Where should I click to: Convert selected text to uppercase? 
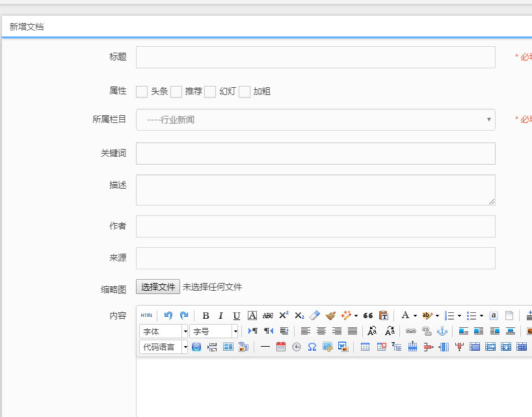[x=372, y=330]
